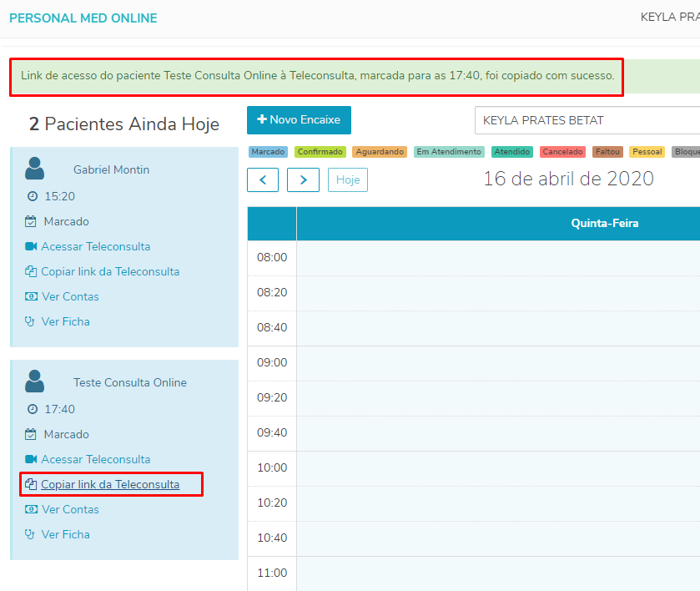Open Acessar Teleconsulta for Teste Consulta Online
This screenshot has height=591, width=700.
(x=96, y=459)
